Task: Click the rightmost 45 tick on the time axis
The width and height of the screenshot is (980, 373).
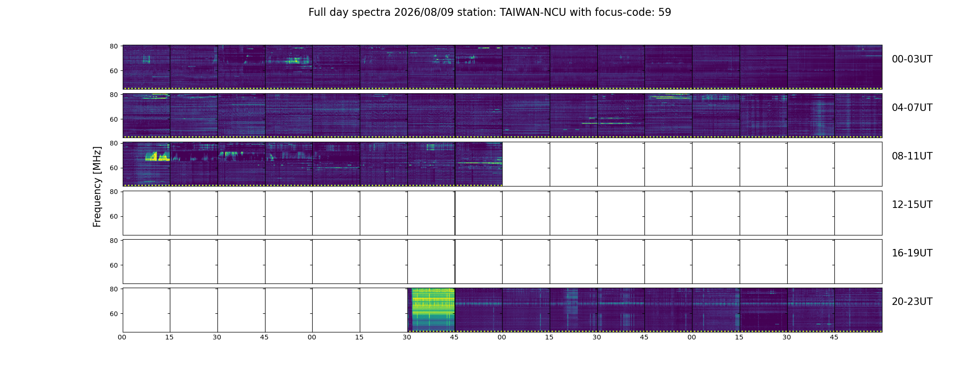Action: point(834,337)
